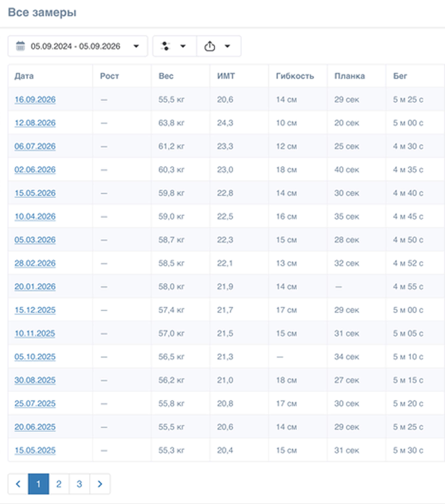Image resolution: width=445 pixels, height=504 pixels.
Task: Open the measurement dated 15.12.2025
Action: [35, 310]
